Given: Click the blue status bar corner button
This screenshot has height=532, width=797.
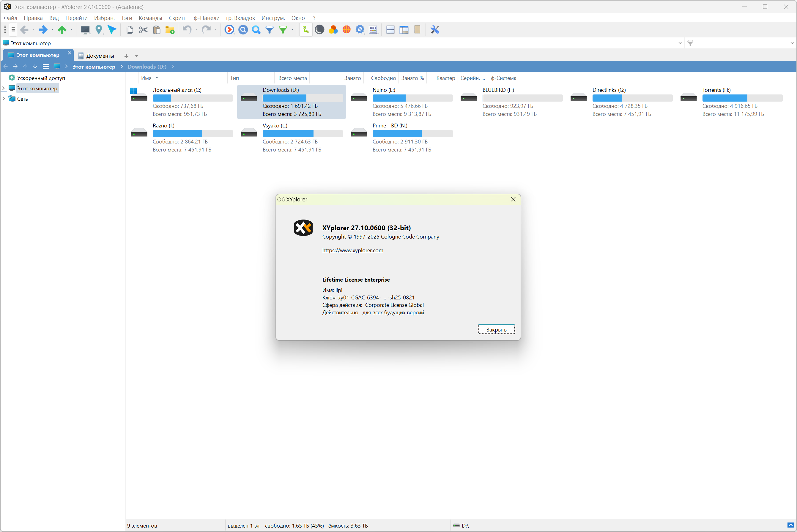Looking at the screenshot, I should coord(790,525).
